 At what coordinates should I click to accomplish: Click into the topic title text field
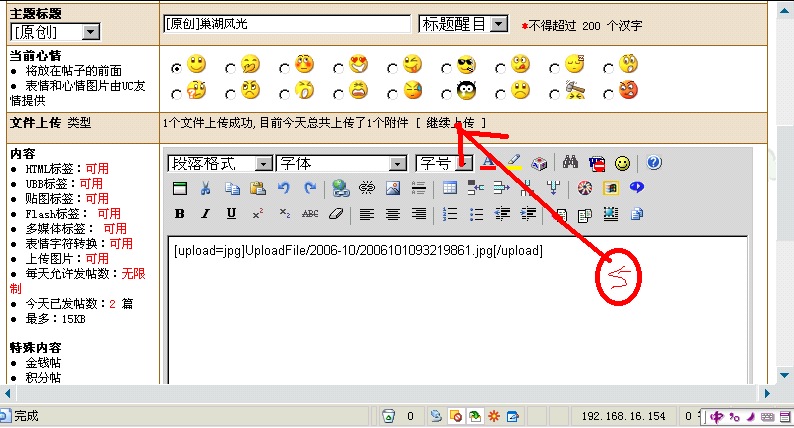(286, 24)
